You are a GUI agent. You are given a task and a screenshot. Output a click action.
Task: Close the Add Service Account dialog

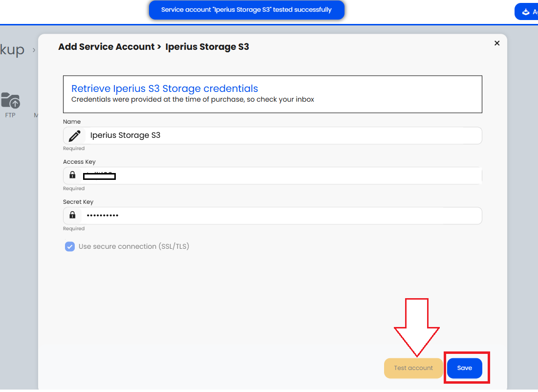tap(497, 43)
